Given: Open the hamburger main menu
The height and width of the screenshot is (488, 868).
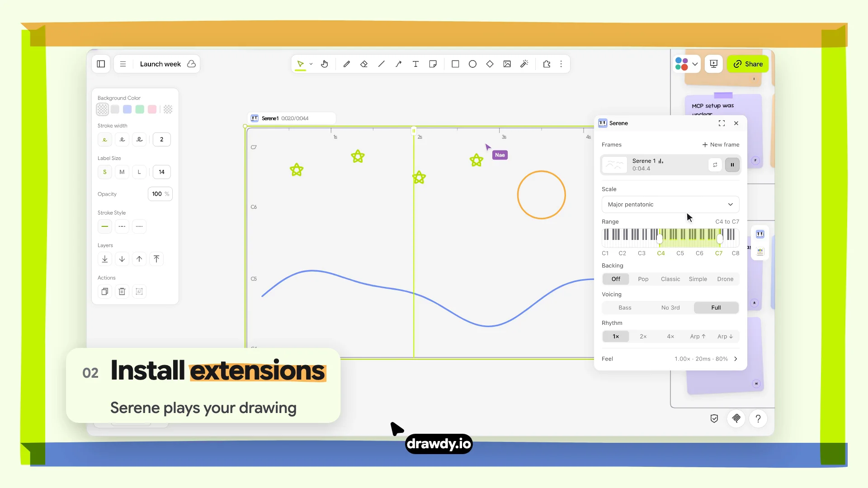Looking at the screenshot, I should [123, 64].
